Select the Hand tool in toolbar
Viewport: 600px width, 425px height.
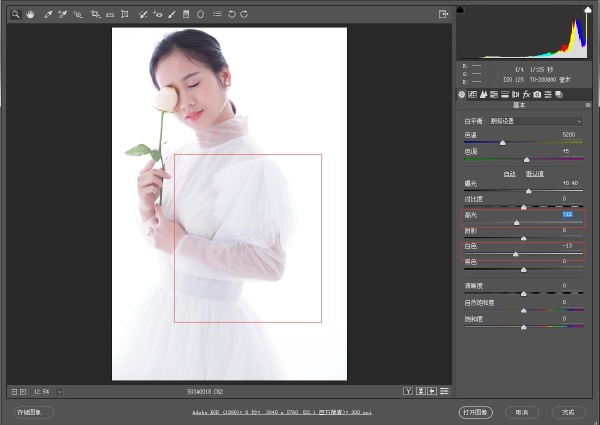30,15
